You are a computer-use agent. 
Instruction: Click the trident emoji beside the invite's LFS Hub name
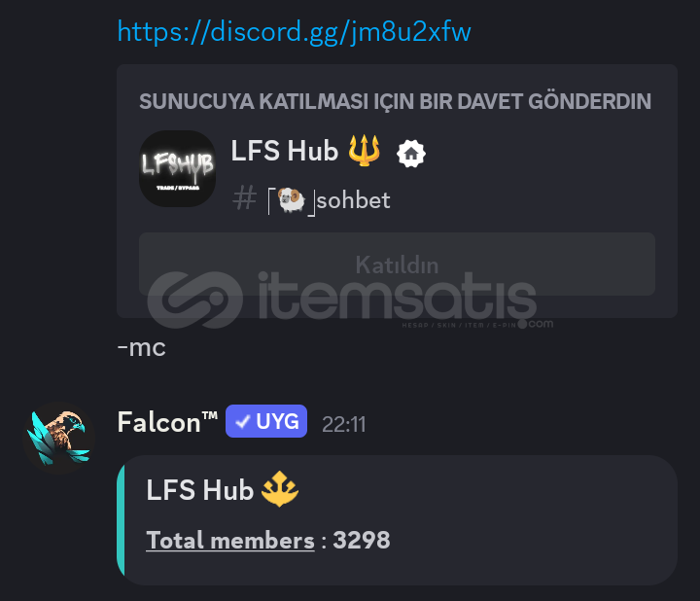pyautogui.click(x=365, y=150)
